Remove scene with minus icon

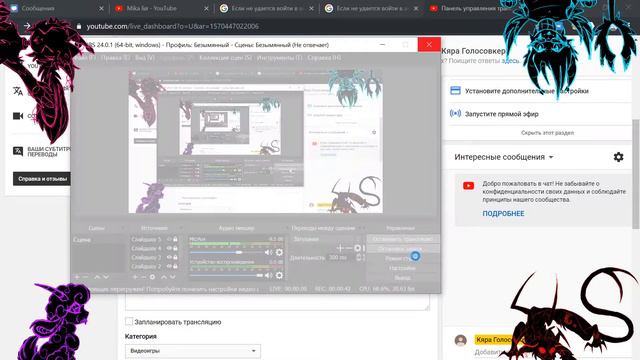coord(86,277)
